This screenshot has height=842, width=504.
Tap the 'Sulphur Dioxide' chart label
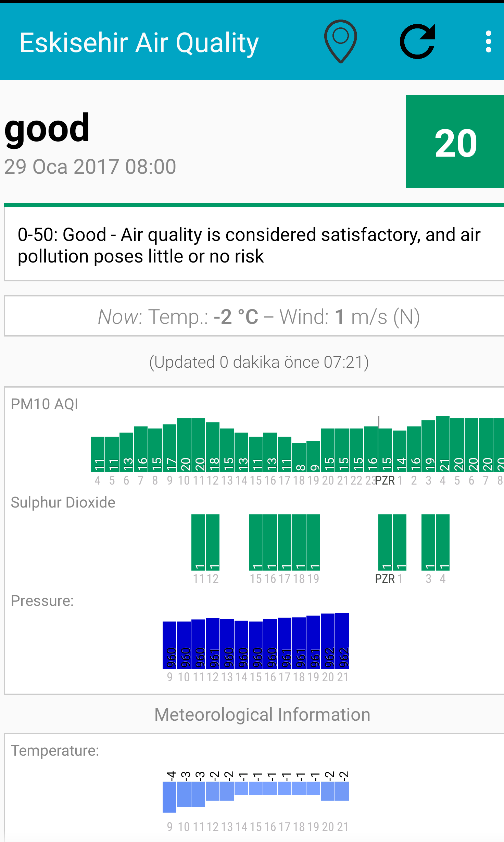point(63,502)
